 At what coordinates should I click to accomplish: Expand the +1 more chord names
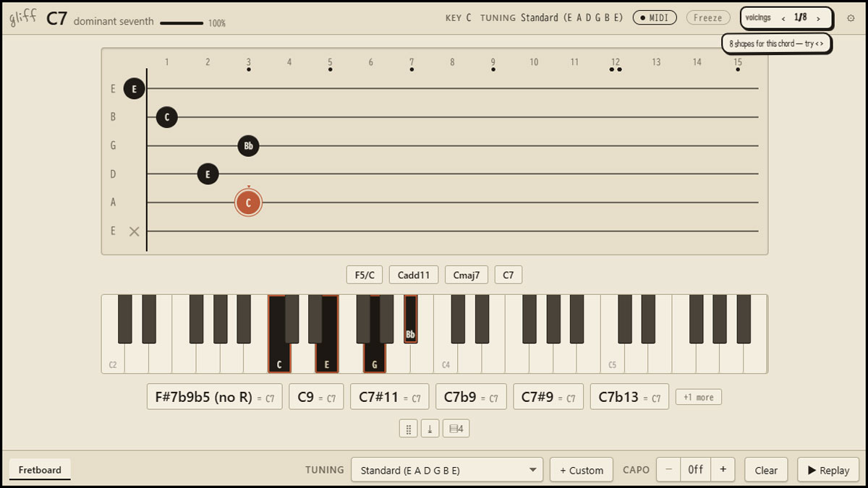[x=698, y=397]
